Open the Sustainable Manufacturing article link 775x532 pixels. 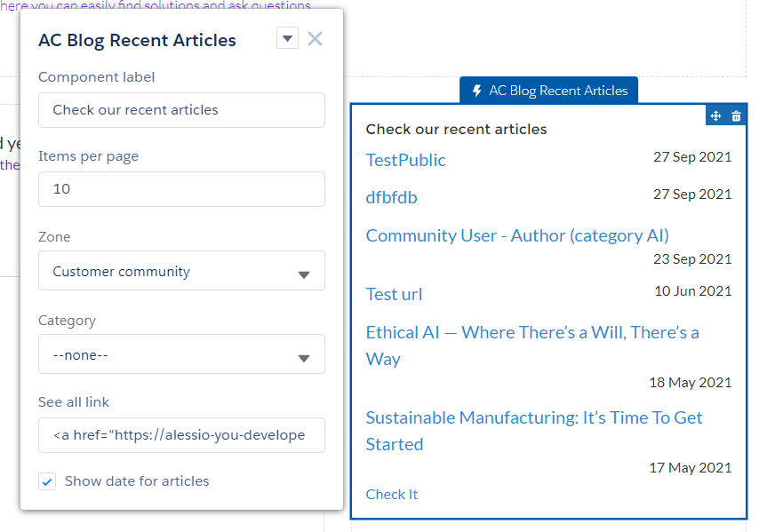533,418
